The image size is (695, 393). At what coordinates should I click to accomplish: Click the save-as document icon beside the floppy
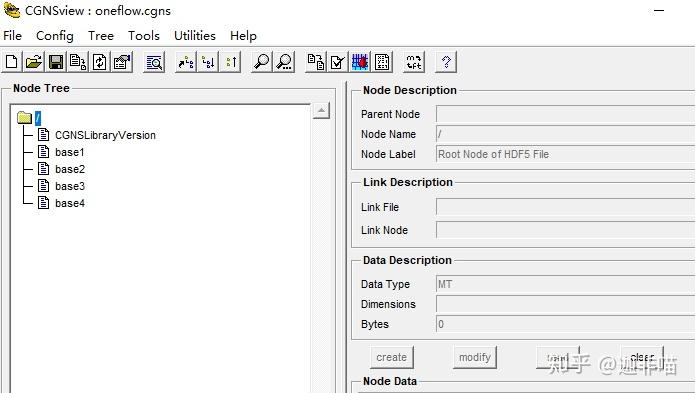[x=78, y=62]
